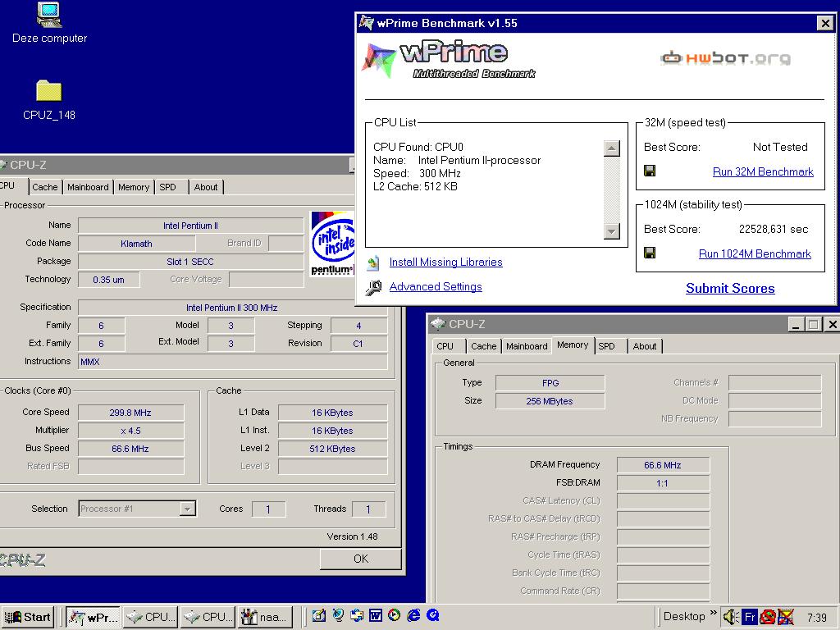Activate the second CPU-Z taskbar button
Image resolution: width=840 pixels, height=630 pixels.
pos(208,617)
